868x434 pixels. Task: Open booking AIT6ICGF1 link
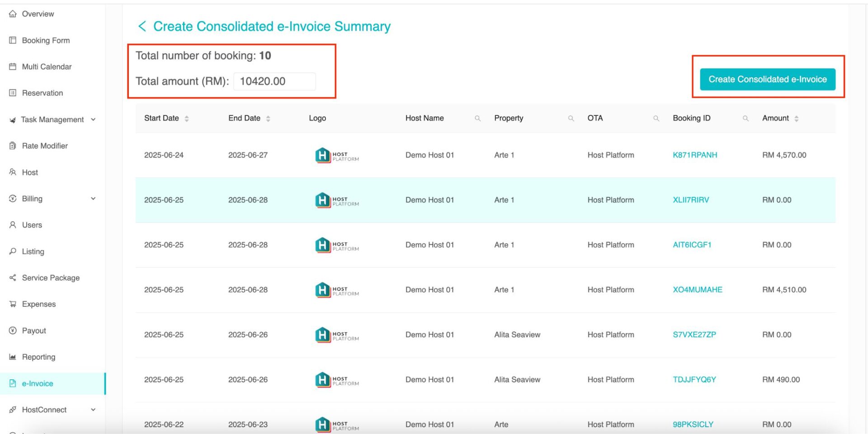click(692, 245)
